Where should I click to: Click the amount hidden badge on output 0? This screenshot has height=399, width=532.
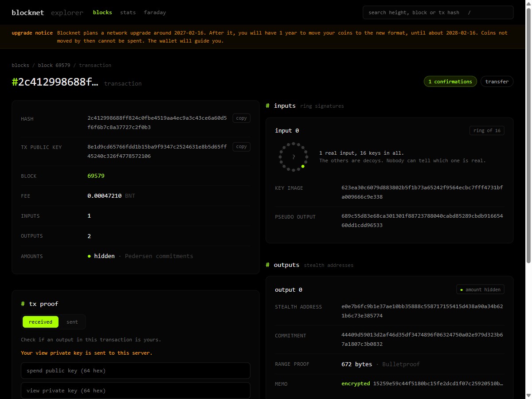point(480,289)
